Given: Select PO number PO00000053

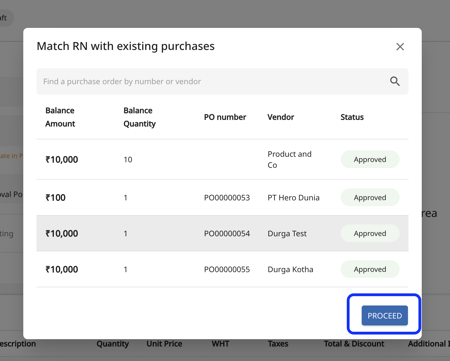Looking at the screenshot, I should pyautogui.click(x=227, y=198).
